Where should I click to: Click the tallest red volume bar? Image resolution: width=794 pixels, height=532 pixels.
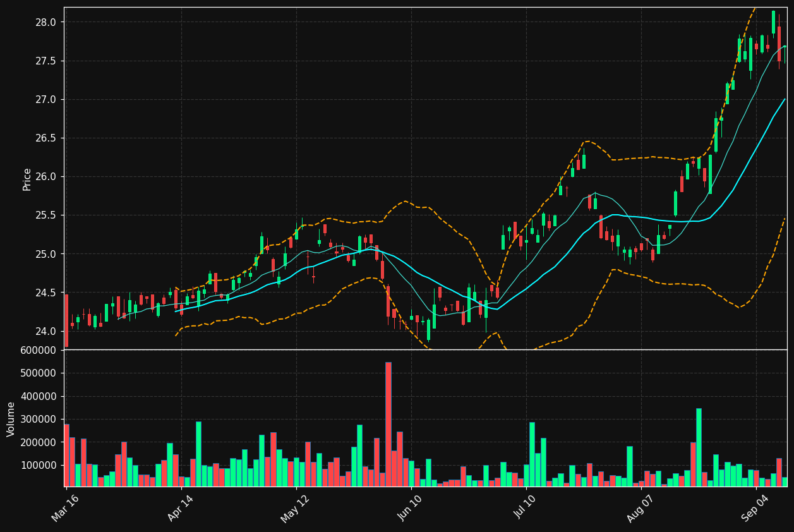[388, 424]
